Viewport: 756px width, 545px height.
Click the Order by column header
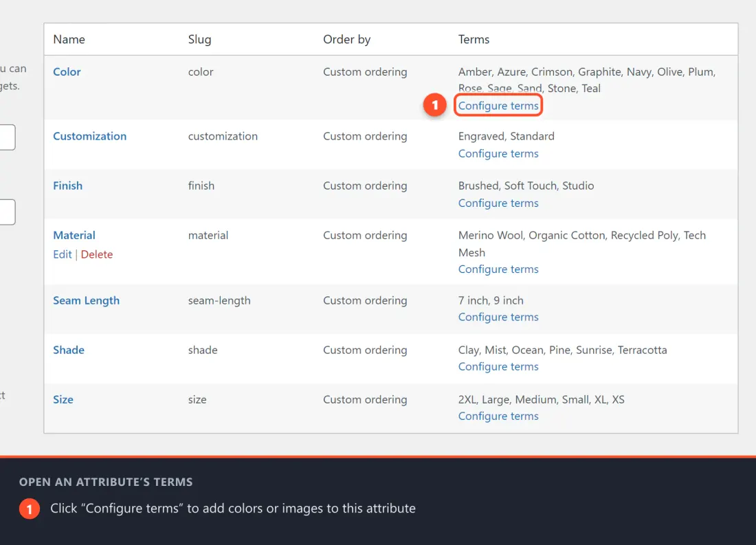[346, 40]
